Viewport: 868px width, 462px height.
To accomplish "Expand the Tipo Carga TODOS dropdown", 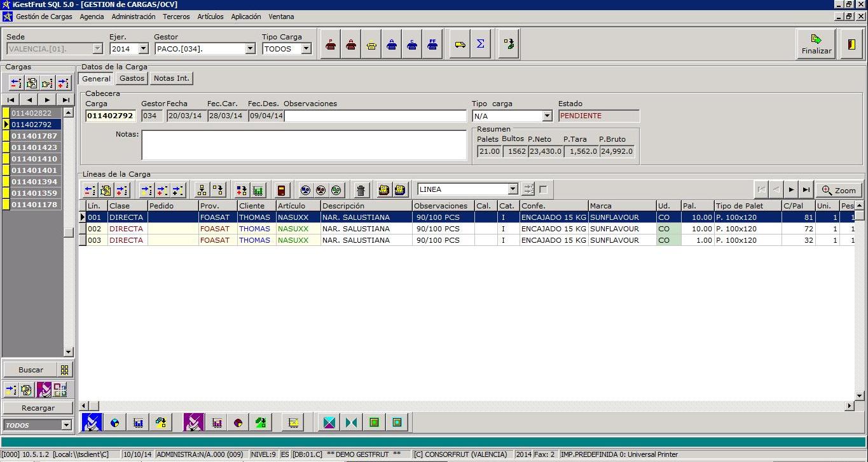I will 306,49.
